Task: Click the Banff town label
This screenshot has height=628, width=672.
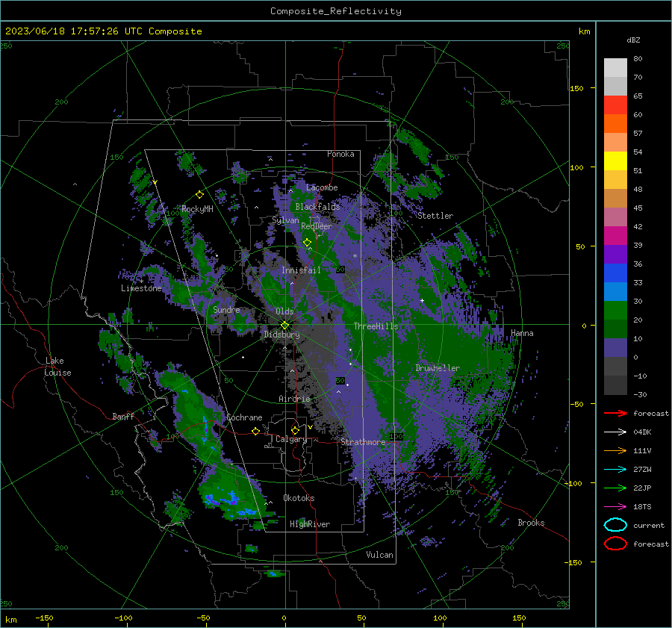Action: pos(123,416)
